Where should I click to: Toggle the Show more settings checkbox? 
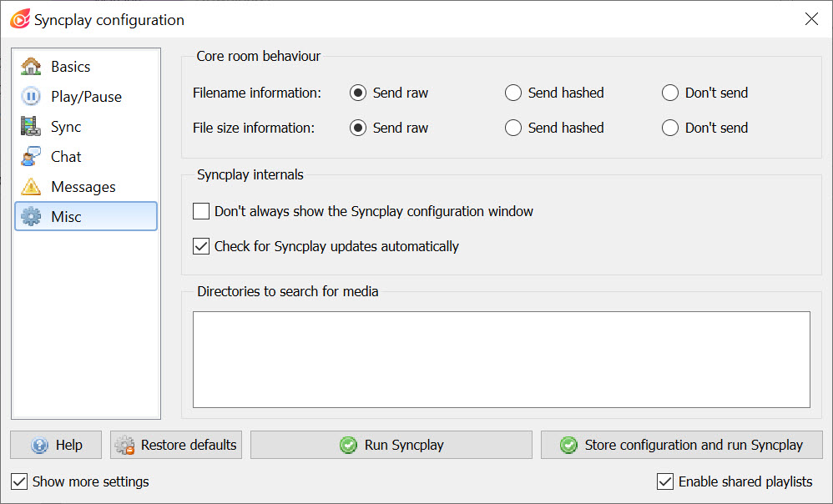pos(19,481)
